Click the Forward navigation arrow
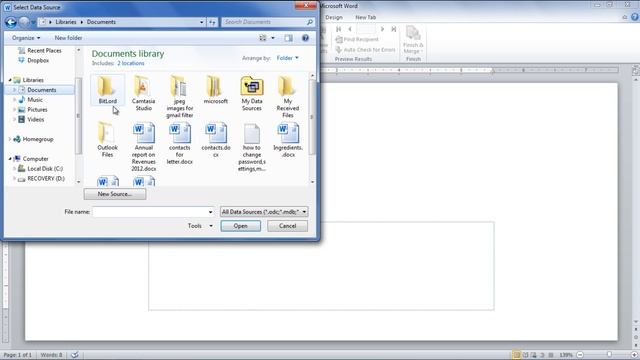 click(x=24, y=22)
